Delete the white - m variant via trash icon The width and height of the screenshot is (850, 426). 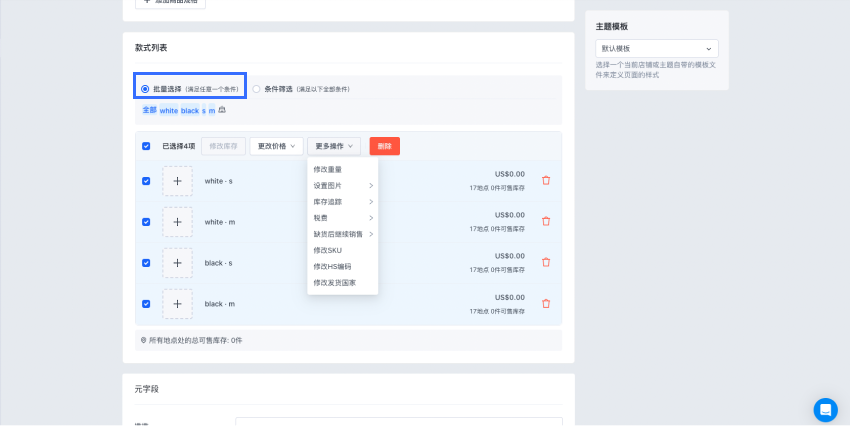546,221
